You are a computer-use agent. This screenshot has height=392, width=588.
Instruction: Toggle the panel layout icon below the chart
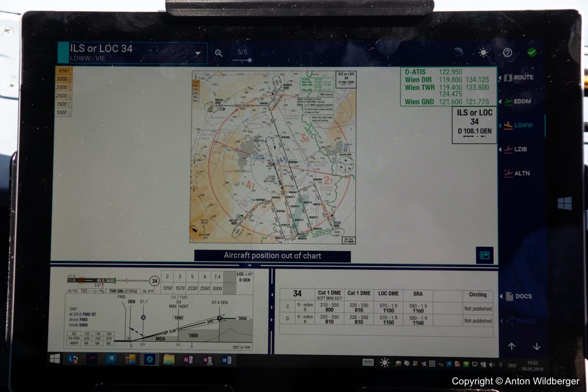point(485,255)
